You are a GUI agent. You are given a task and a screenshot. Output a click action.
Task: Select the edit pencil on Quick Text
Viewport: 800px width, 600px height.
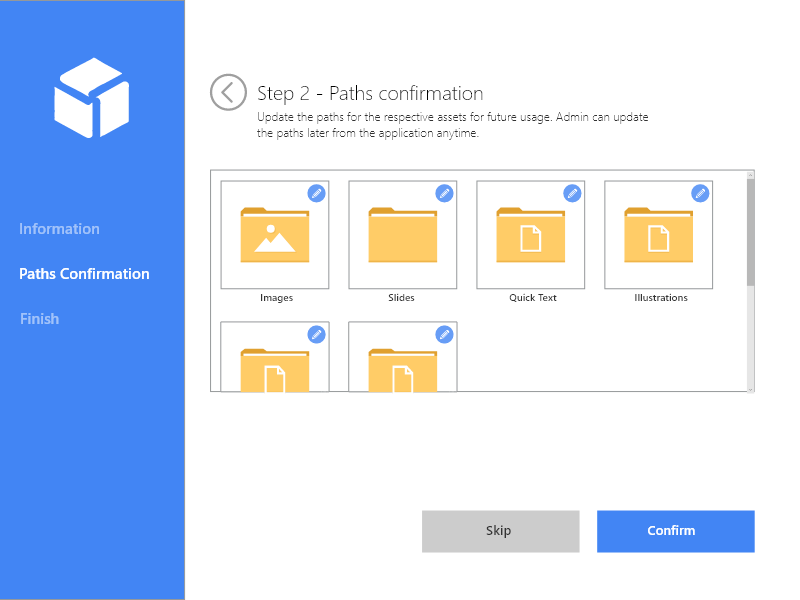click(x=572, y=194)
